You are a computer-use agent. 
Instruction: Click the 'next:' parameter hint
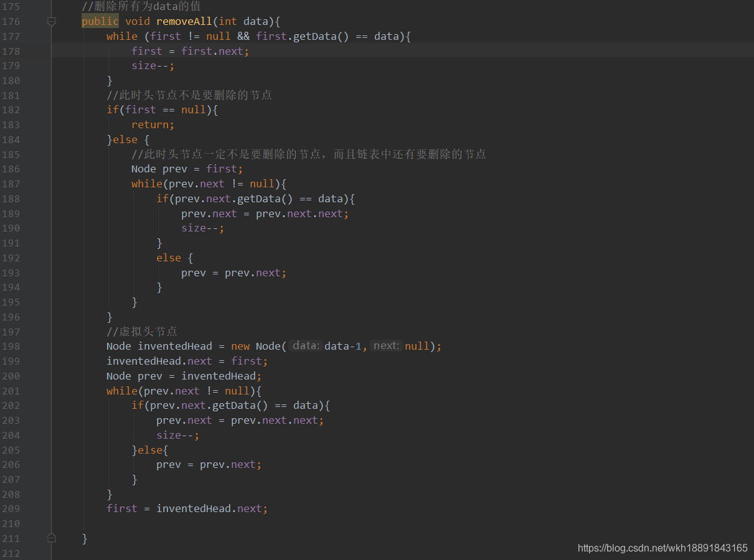(x=386, y=346)
